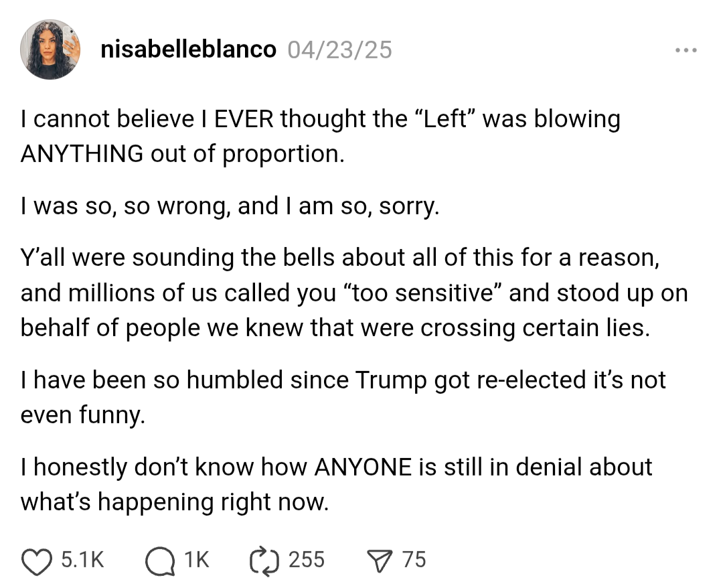Go to the nisabelleblanco username profile

(x=188, y=50)
